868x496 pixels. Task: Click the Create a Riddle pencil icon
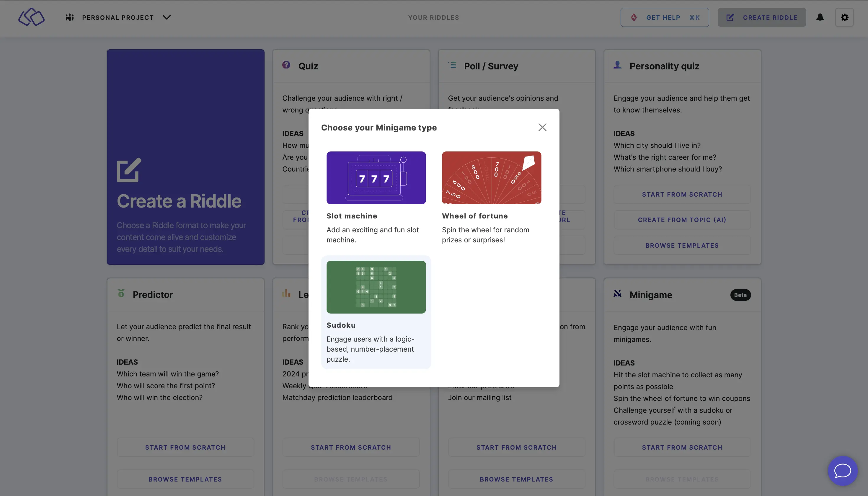[x=129, y=170]
